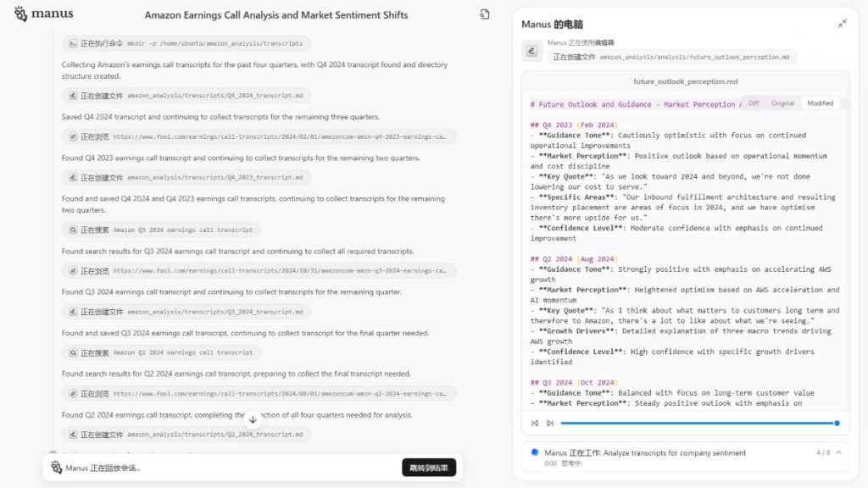868x488 pixels.
Task: Click the edit icon on Q3_2024_transcript.md step
Action: click(73, 312)
